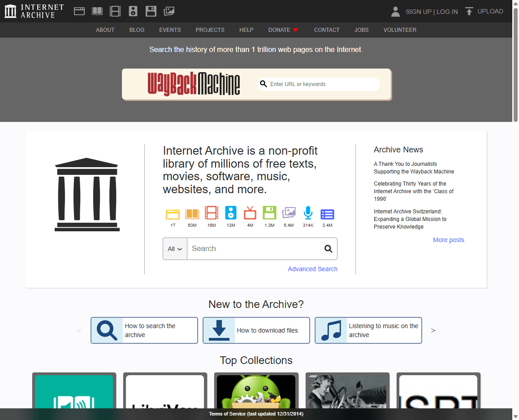Open the Advanced Search link
The image size is (519, 420).
312,269
